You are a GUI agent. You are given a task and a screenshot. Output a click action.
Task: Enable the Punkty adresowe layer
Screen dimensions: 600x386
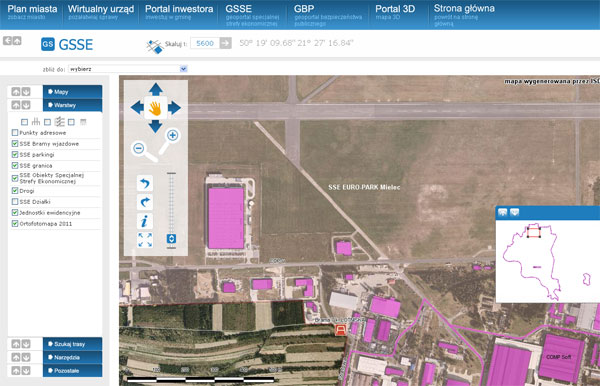coord(15,133)
